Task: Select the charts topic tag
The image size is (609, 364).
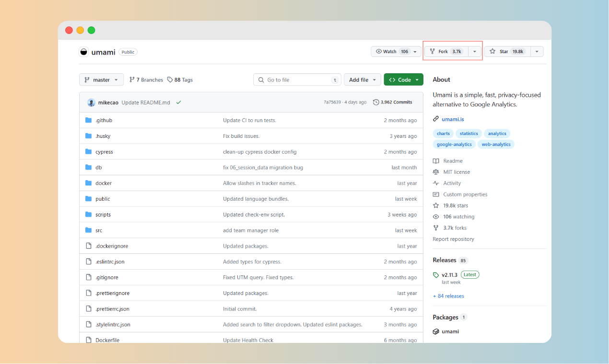Action: click(443, 134)
